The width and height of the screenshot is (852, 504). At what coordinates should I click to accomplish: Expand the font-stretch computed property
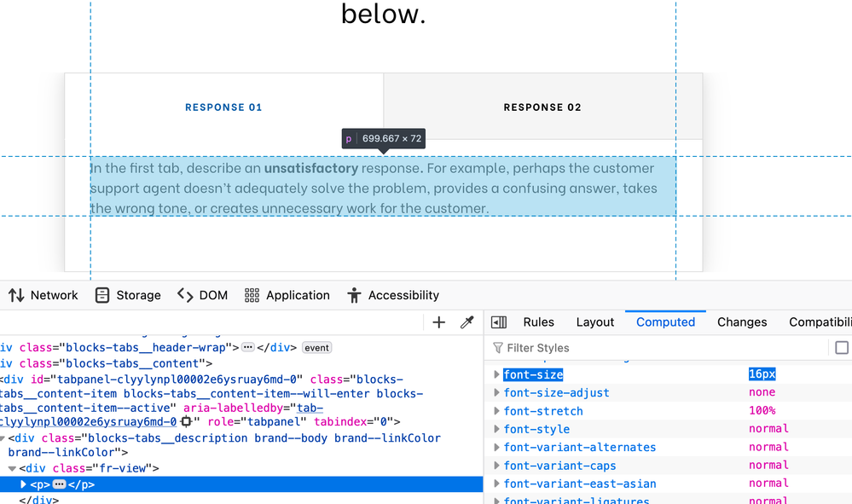496,411
